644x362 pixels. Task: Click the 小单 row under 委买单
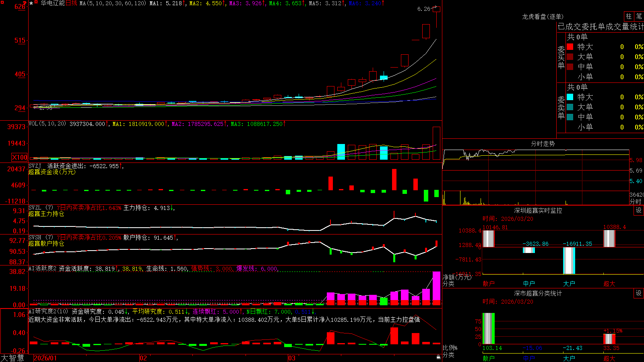pyautogui.click(x=605, y=77)
